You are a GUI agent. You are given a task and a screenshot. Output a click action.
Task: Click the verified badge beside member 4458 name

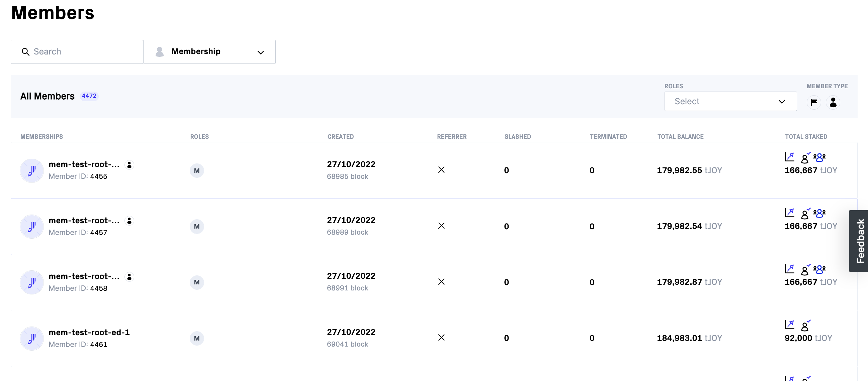pos(129,277)
